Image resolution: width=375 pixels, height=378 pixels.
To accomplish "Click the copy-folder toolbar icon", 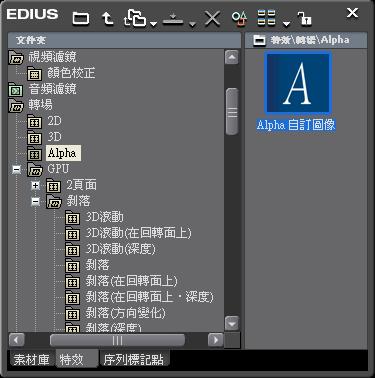I will pyautogui.click(x=135, y=18).
